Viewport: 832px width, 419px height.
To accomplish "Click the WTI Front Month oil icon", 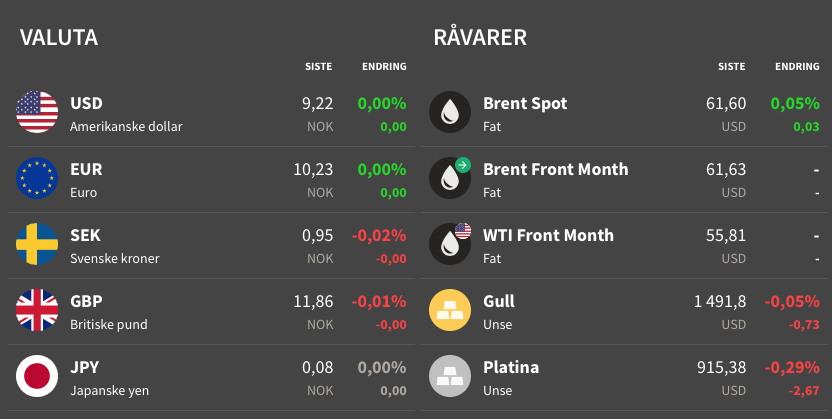I will pos(450,244).
